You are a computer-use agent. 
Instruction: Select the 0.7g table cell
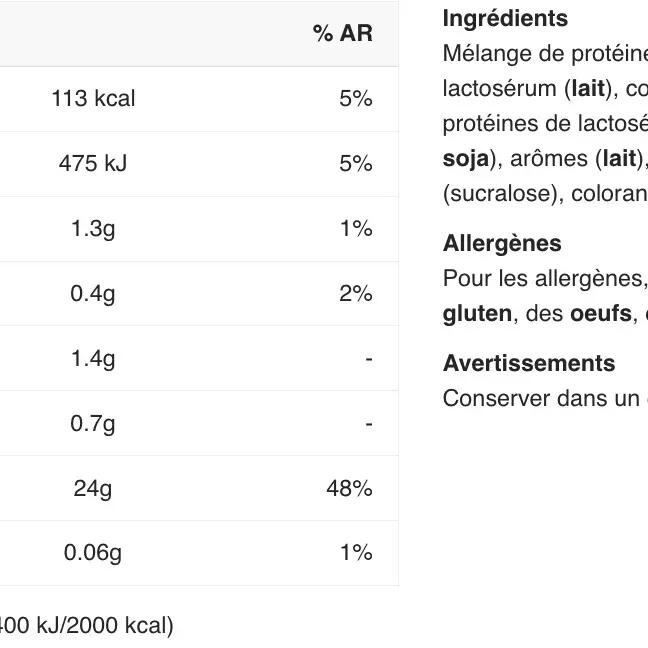[x=93, y=424]
